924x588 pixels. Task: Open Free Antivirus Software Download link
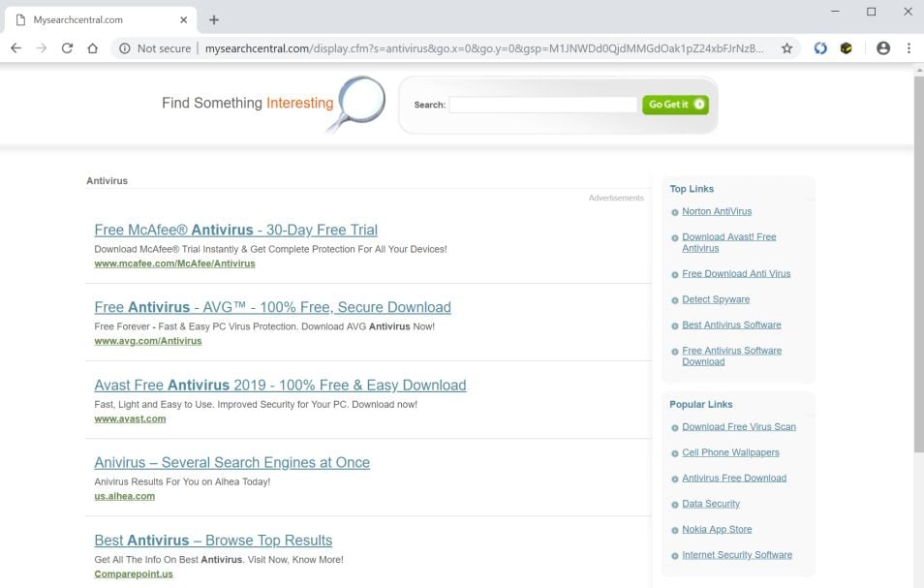pos(732,356)
